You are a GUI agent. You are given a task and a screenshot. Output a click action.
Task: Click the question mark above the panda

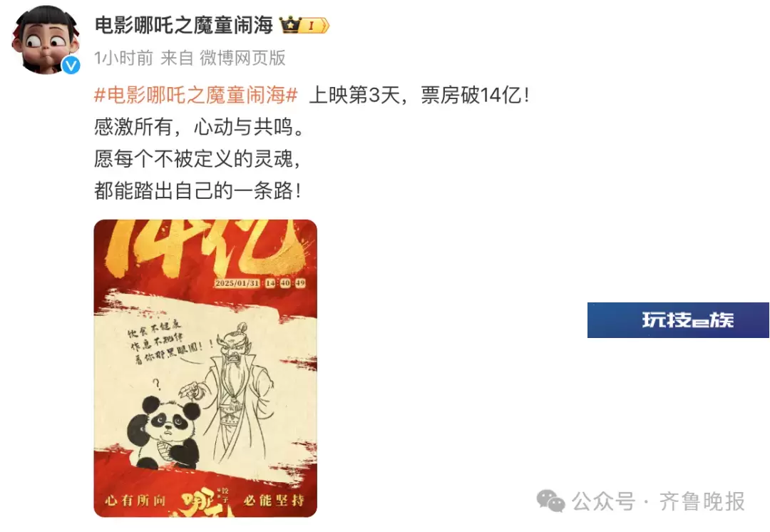[x=157, y=383]
